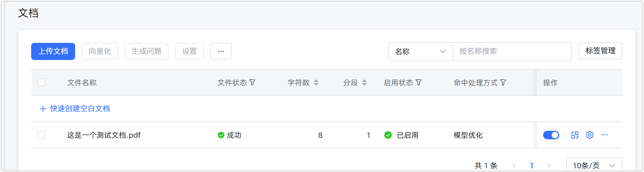644x172 pixels.
Task: Expand the 10条/页 page size dropdown
Action: point(594,166)
